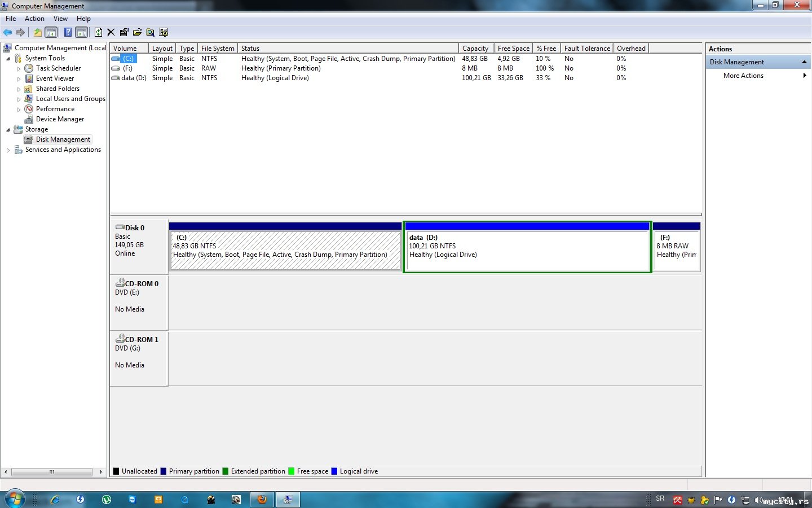Expand the Shared Folders node arrow

point(19,89)
